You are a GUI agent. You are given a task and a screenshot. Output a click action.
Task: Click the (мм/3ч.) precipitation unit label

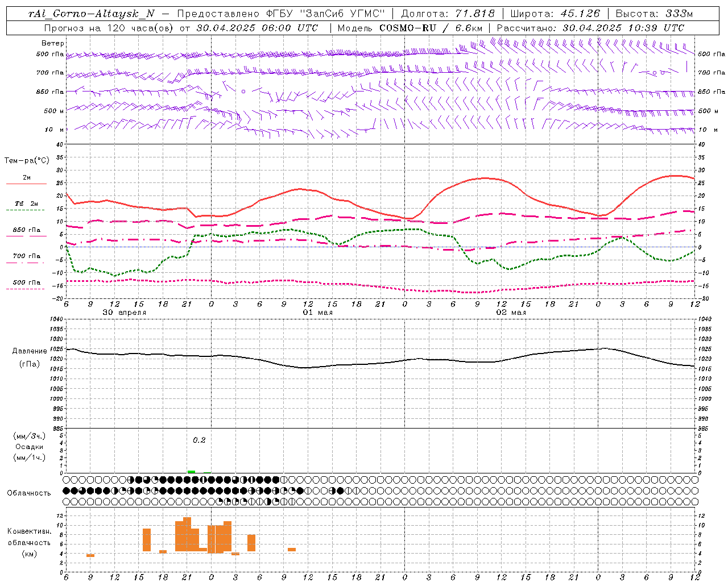[x=30, y=435]
